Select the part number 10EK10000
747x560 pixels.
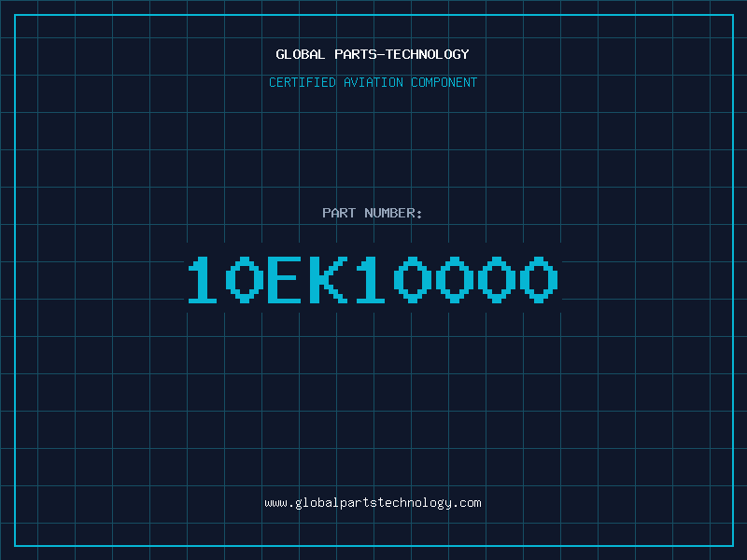point(373,279)
